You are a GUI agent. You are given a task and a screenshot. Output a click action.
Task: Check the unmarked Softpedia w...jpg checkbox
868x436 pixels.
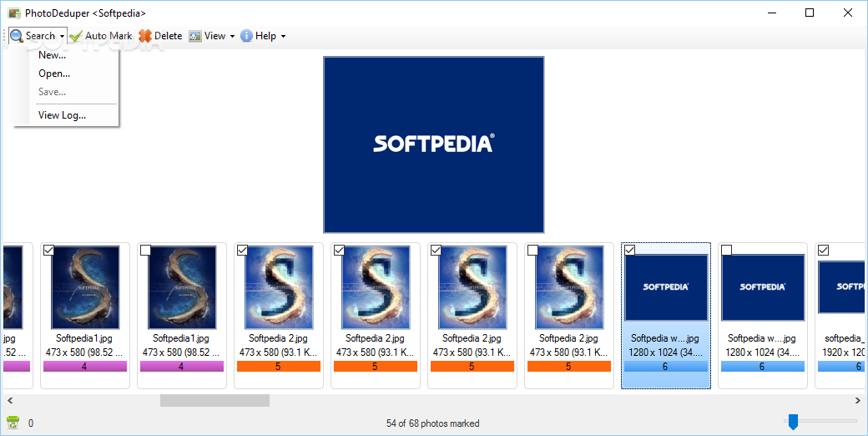[726, 251]
